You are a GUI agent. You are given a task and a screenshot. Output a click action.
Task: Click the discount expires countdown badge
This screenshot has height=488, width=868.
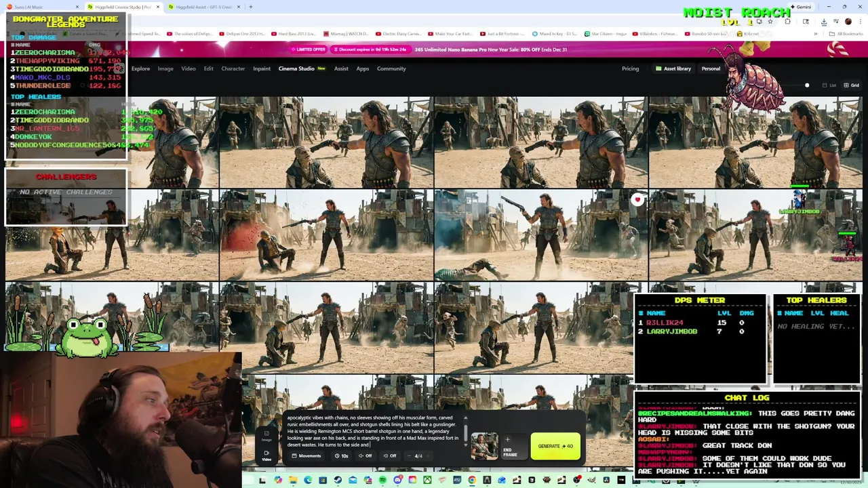point(370,49)
